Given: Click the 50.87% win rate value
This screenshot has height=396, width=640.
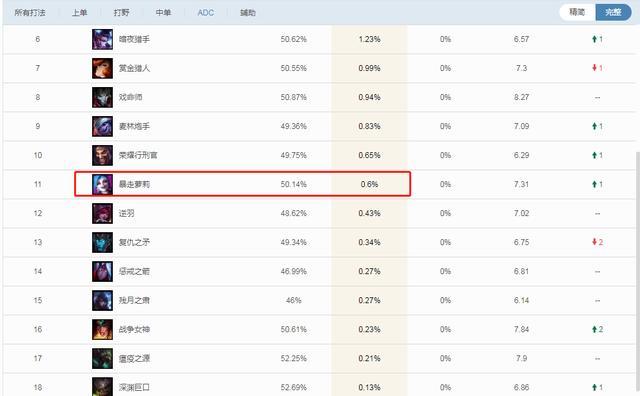Looking at the screenshot, I should (x=293, y=97).
